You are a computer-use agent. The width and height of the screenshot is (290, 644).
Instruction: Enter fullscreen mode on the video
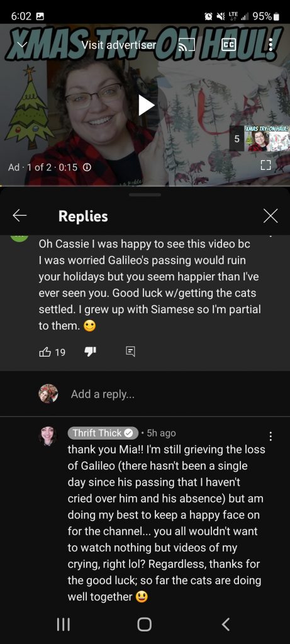click(x=266, y=165)
